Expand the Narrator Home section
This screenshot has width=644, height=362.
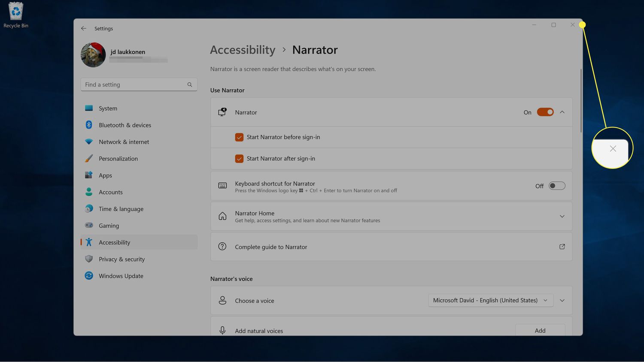[562, 216]
